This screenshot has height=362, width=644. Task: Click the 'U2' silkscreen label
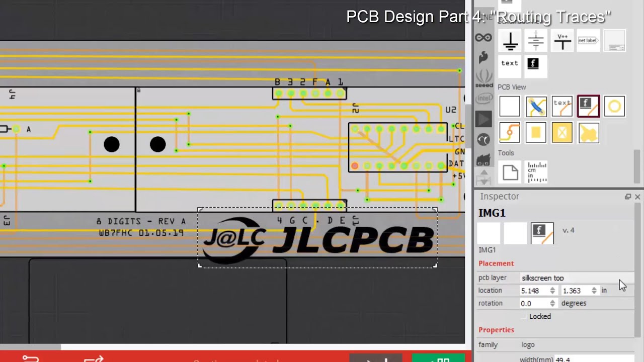tap(450, 110)
